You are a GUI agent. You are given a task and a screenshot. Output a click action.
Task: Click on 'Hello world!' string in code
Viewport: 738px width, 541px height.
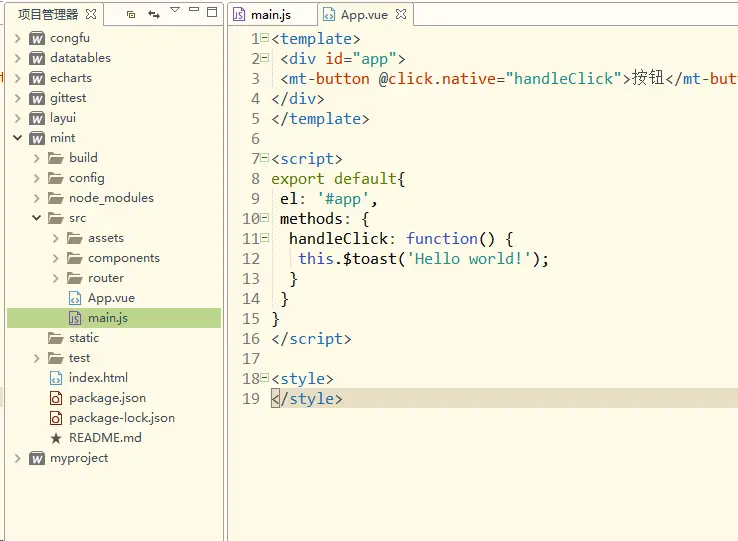click(x=469, y=258)
